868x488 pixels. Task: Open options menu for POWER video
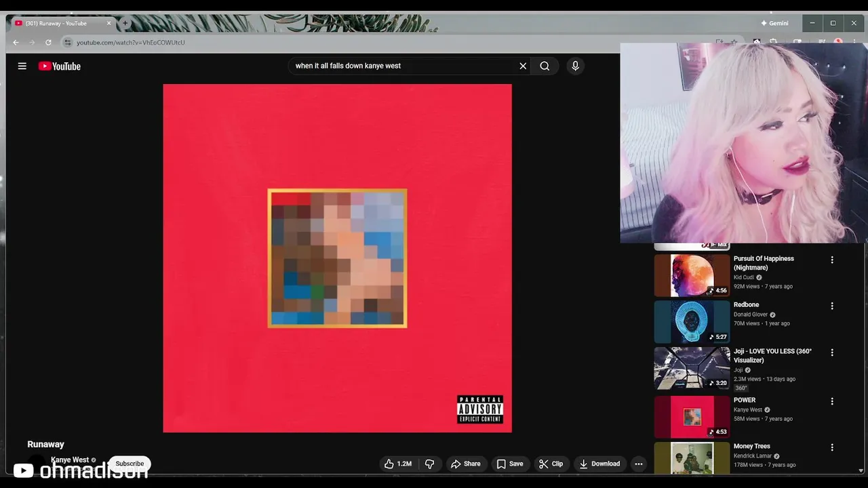tap(832, 401)
